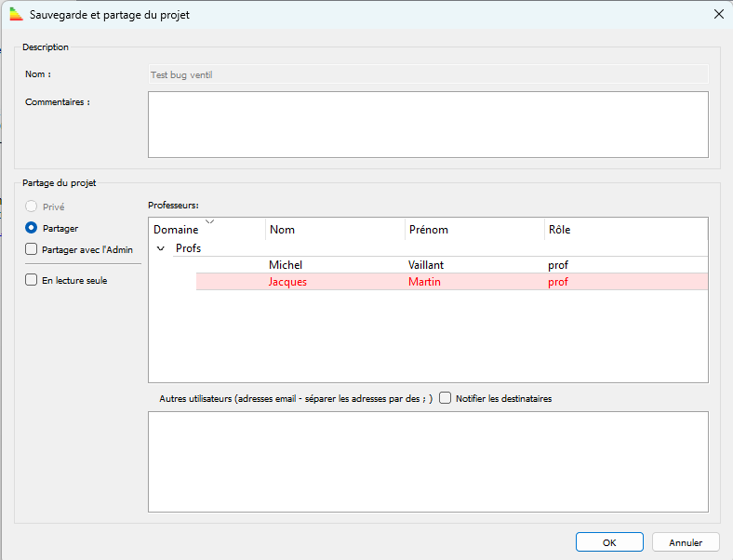
Task: Confirm with the OK button
Action: pyautogui.click(x=609, y=542)
